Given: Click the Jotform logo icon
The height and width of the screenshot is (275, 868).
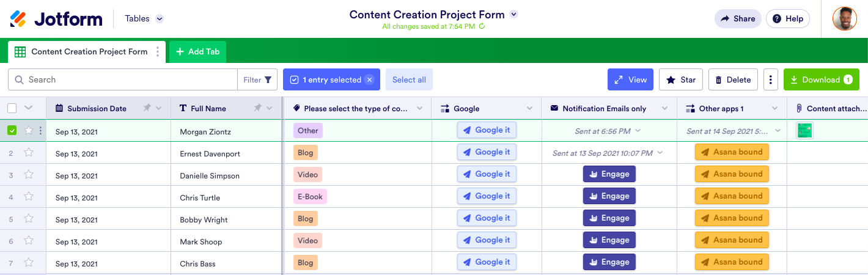Looking at the screenshot, I should 18,19.
